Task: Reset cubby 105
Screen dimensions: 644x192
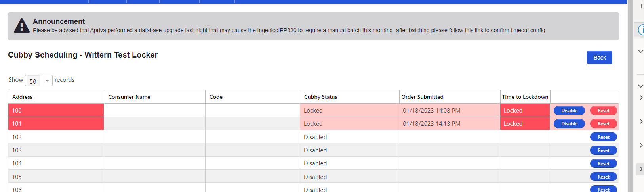Action: coord(603,177)
